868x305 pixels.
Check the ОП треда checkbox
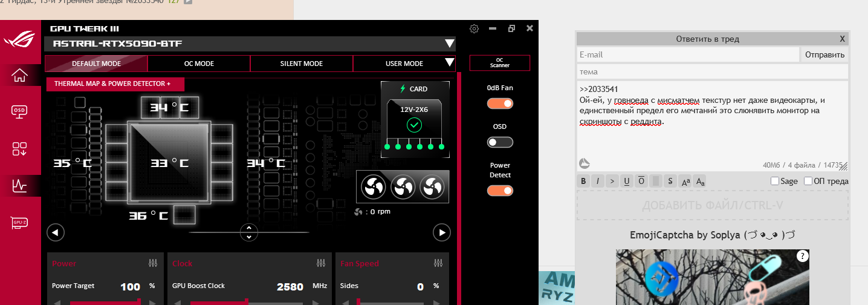808,181
